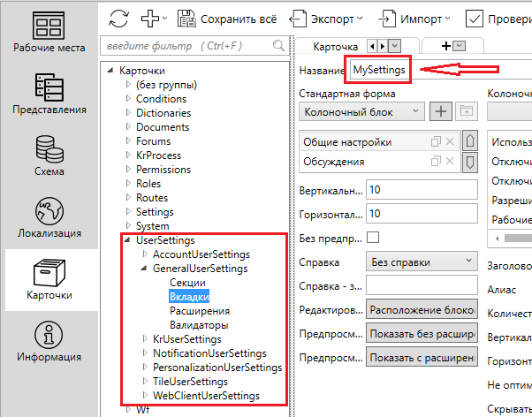Collapse the UserSettings tree node
Screen dimensions: 532x417
(x=127, y=240)
